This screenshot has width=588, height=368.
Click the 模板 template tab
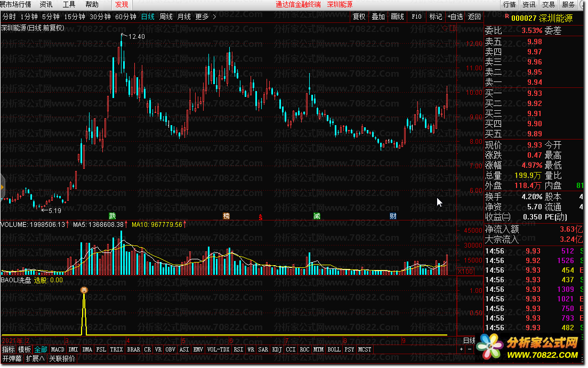coord(25,349)
